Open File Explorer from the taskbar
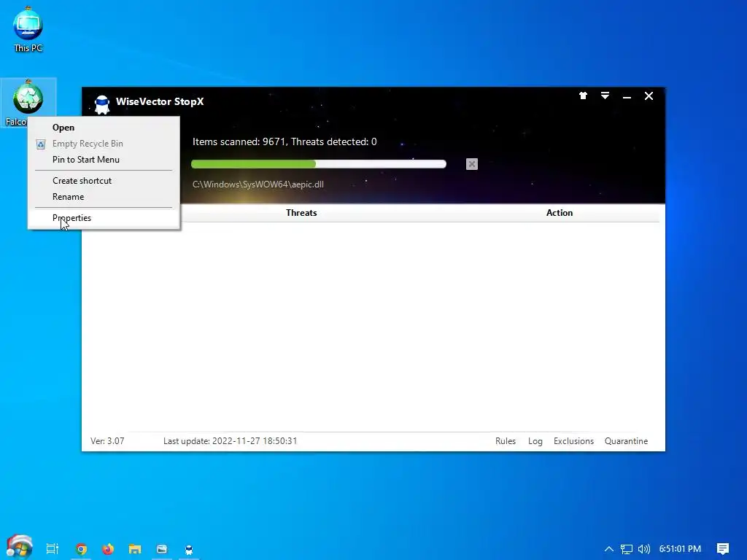This screenshot has height=560, width=747. [x=135, y=549]
